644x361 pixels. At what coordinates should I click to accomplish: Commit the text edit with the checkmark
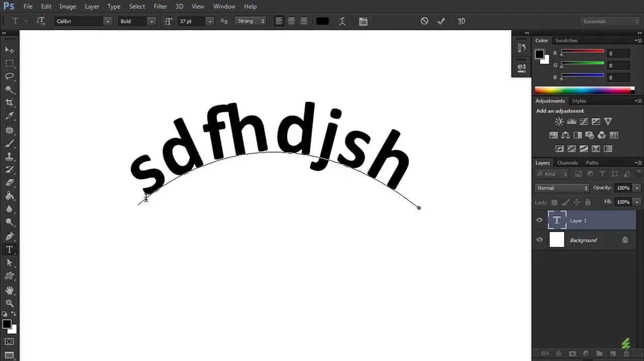[x=441, y=21]
